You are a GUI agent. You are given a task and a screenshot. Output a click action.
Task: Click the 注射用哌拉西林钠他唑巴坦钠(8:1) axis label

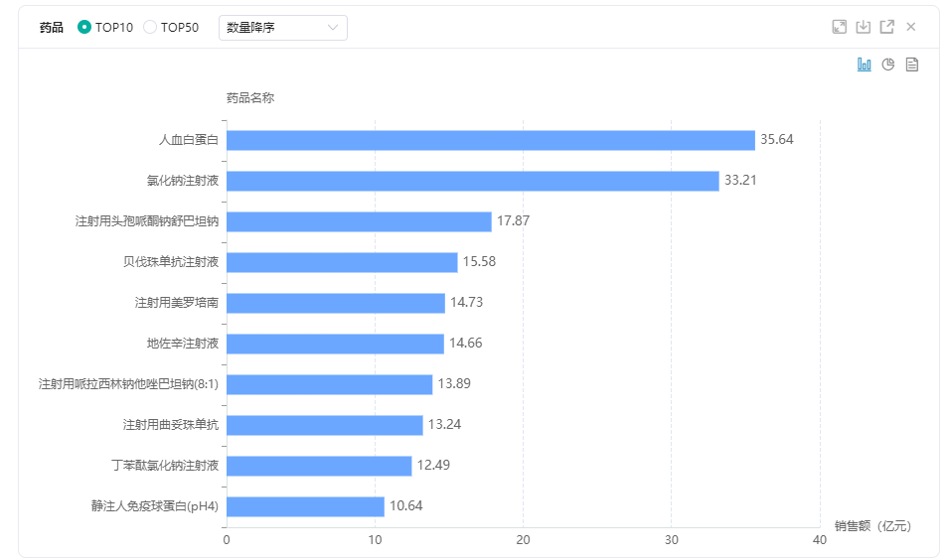click(x=128, y=384)
